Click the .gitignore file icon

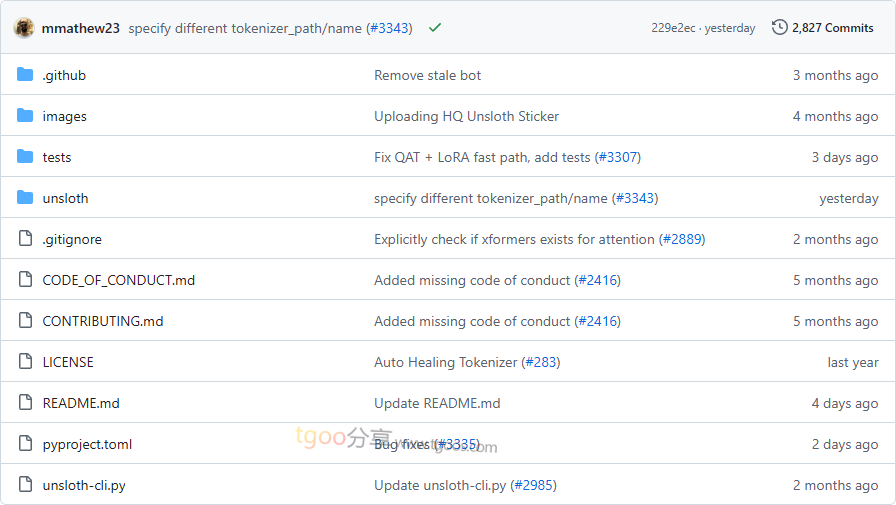pyautogui.click(x=25, y=239)
